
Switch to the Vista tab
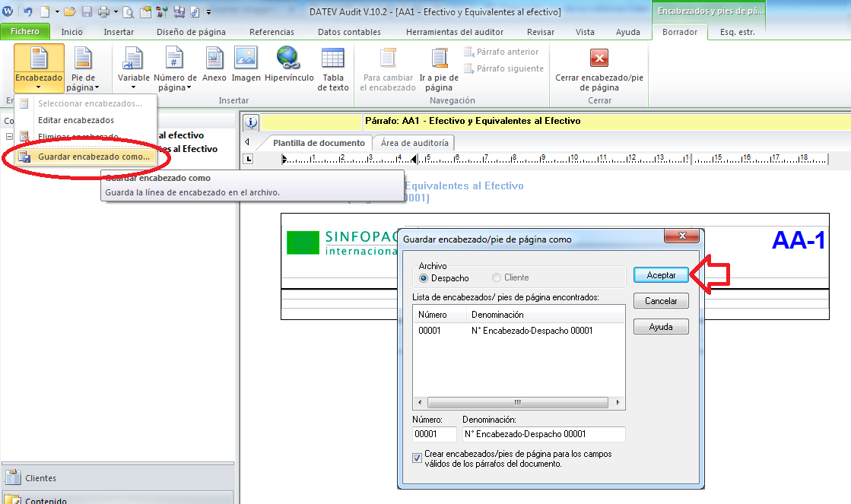(585, 32)
